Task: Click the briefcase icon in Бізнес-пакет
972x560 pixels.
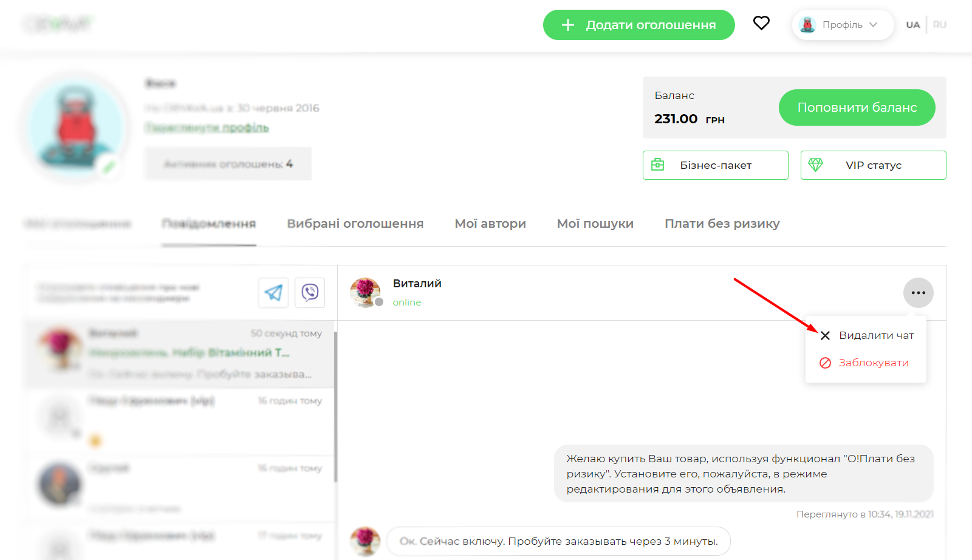Action: 657,165
